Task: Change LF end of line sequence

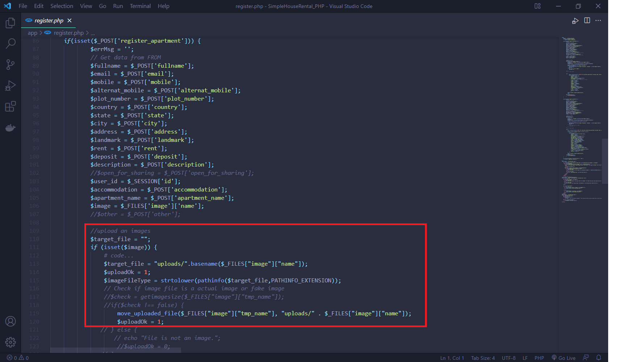Action: [x=525, y=358]
